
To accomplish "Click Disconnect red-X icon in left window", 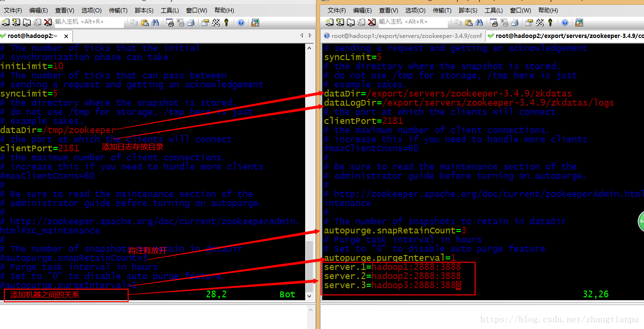I will [x=48, y=22].
